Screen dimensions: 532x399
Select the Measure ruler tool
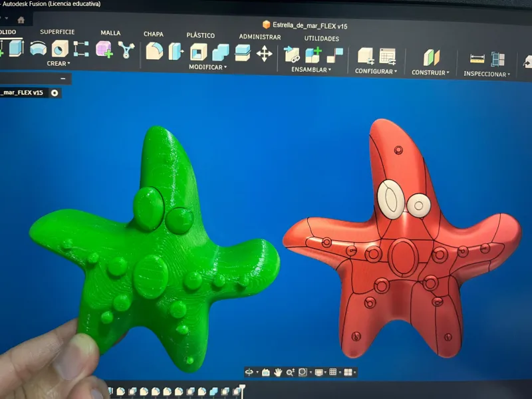(x=477, y=59)
